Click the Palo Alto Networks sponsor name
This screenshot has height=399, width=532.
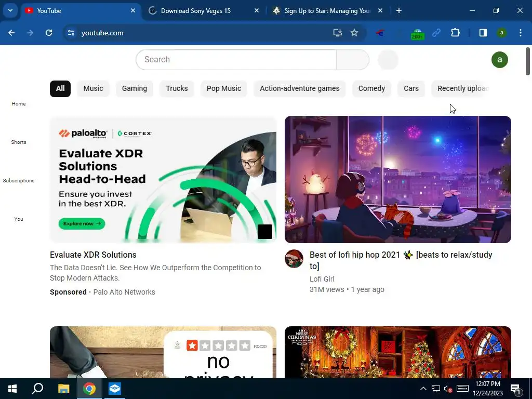pos(124,292)
